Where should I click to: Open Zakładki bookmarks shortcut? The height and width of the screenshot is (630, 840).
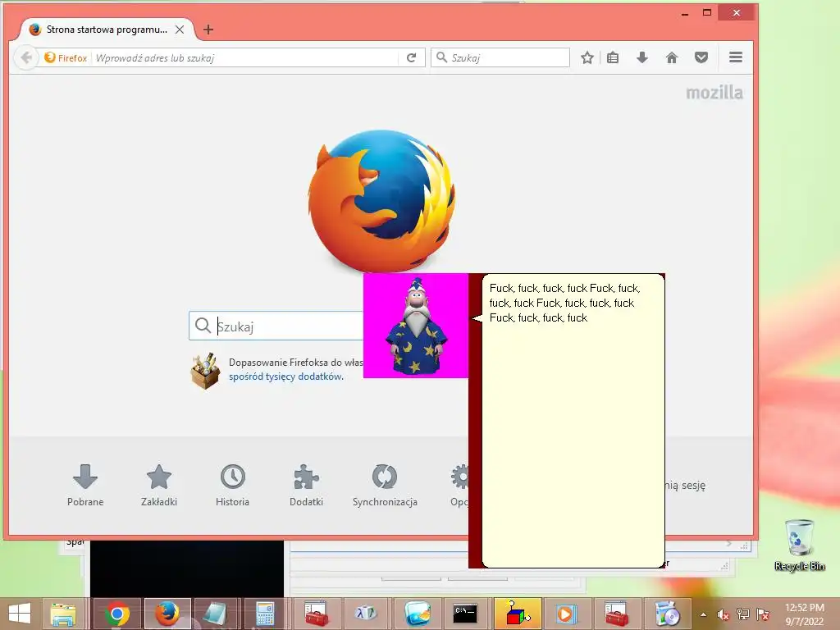pyautogui.click(x=159, y=485)
